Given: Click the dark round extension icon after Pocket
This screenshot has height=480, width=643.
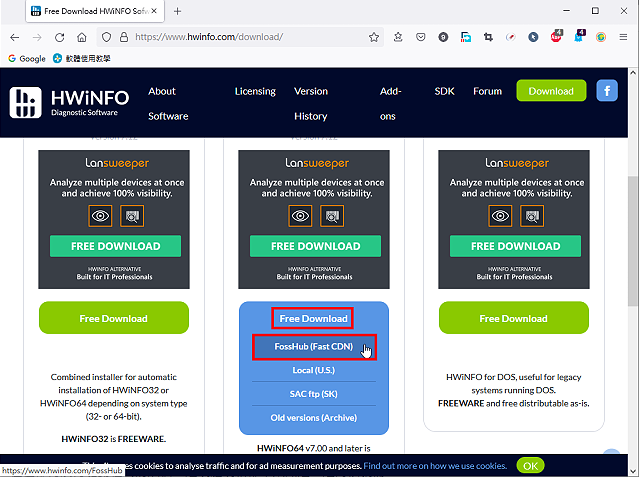Looking at the screenshot, I should [443, 37].
